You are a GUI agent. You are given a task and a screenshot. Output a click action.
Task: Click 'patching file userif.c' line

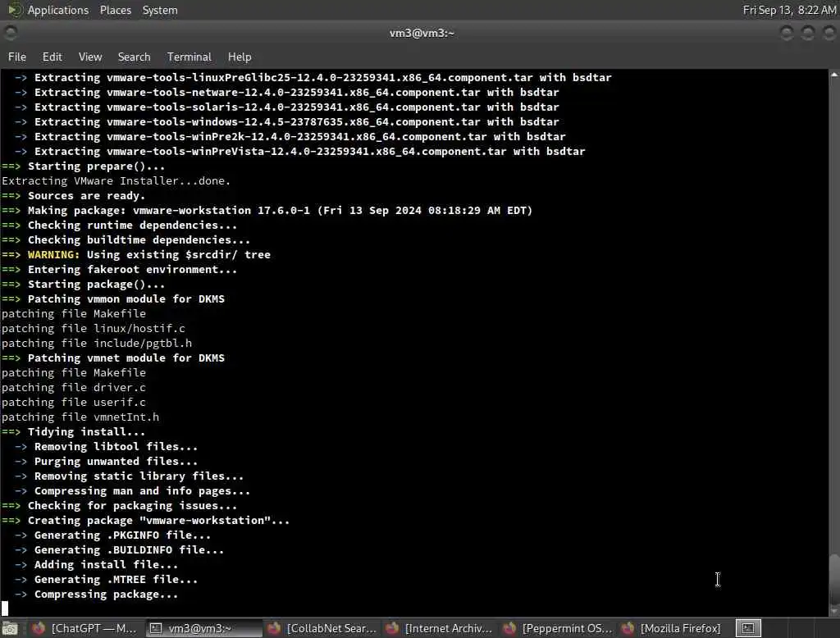pos(73,403)
